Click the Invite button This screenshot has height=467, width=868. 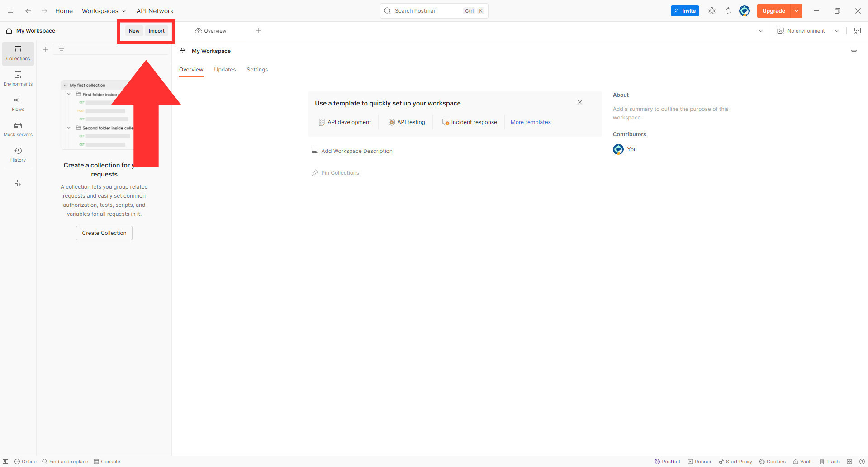tap(685, 11)
